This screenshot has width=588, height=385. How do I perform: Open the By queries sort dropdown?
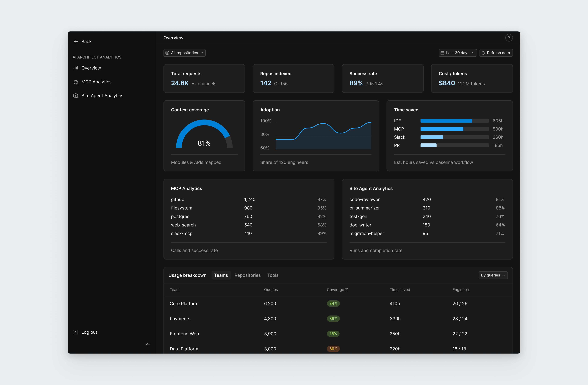click(493, 275)
